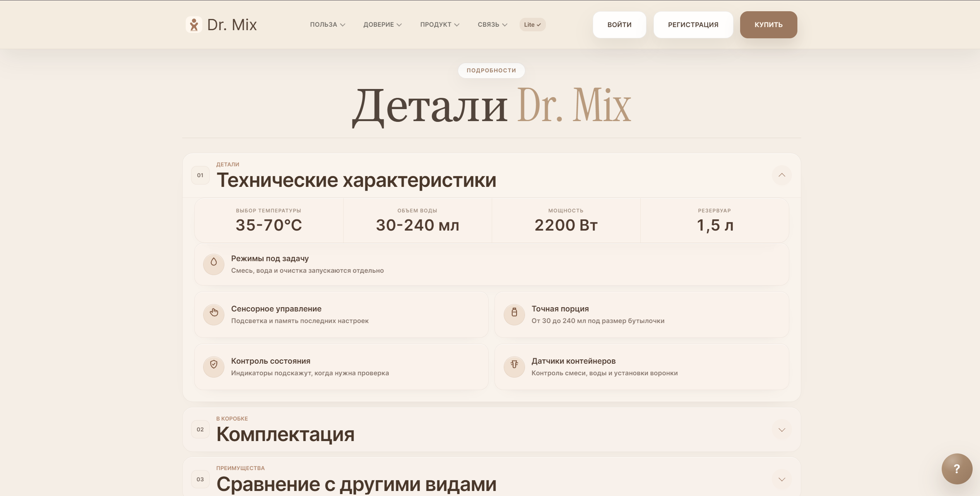Click the КУПИТЬ button
The width and height of the screenshot is (980, 496).
(768, 25)
